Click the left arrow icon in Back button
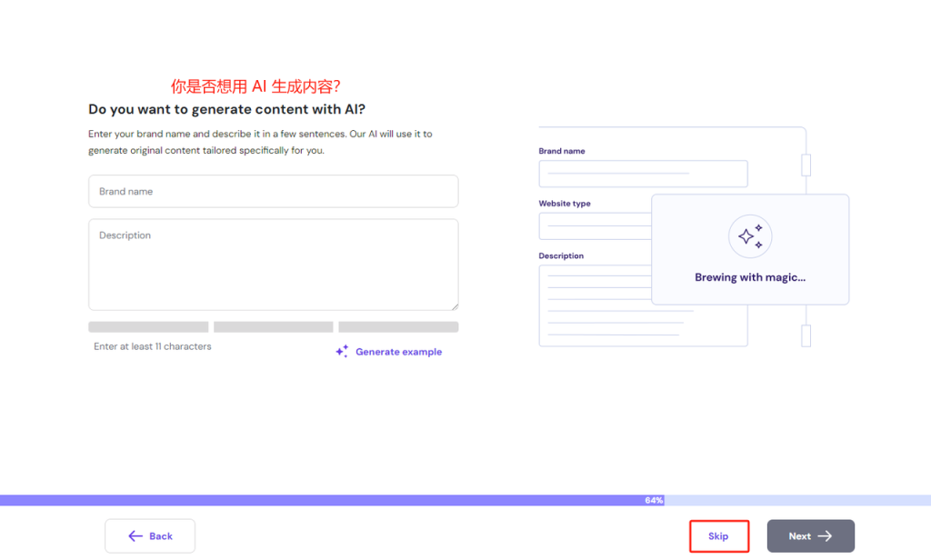 click(135, 536)
